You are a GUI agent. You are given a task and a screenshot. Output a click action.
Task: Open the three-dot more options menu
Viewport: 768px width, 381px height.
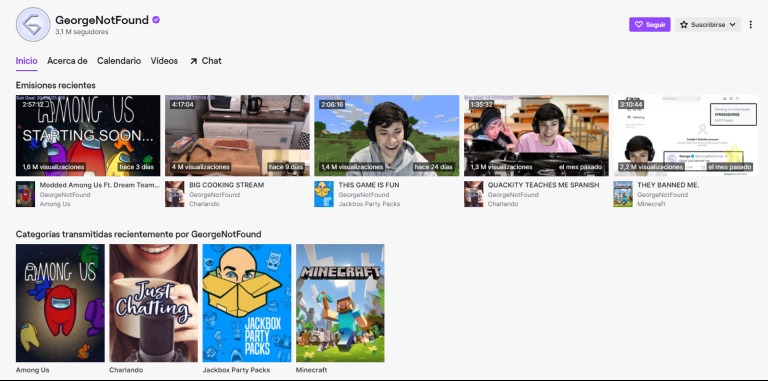(x=750, y=24)
